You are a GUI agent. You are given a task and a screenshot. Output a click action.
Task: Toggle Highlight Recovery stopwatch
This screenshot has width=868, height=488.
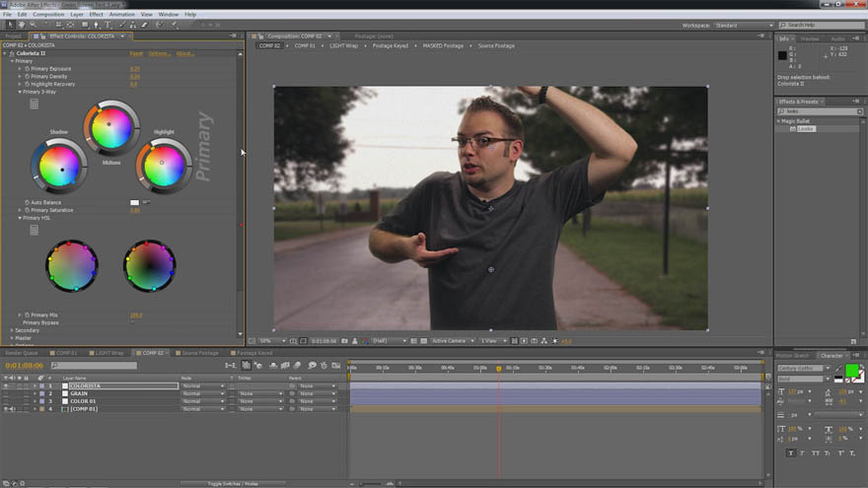(28, 84)
